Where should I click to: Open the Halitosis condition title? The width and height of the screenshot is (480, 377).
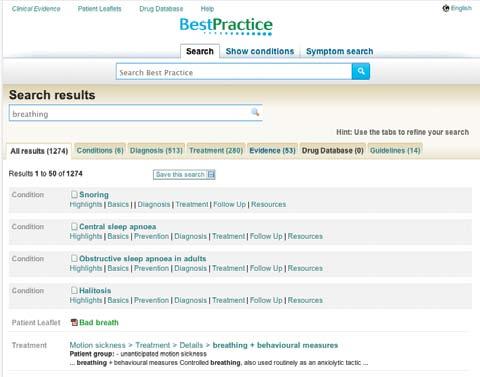click(95, 291)
